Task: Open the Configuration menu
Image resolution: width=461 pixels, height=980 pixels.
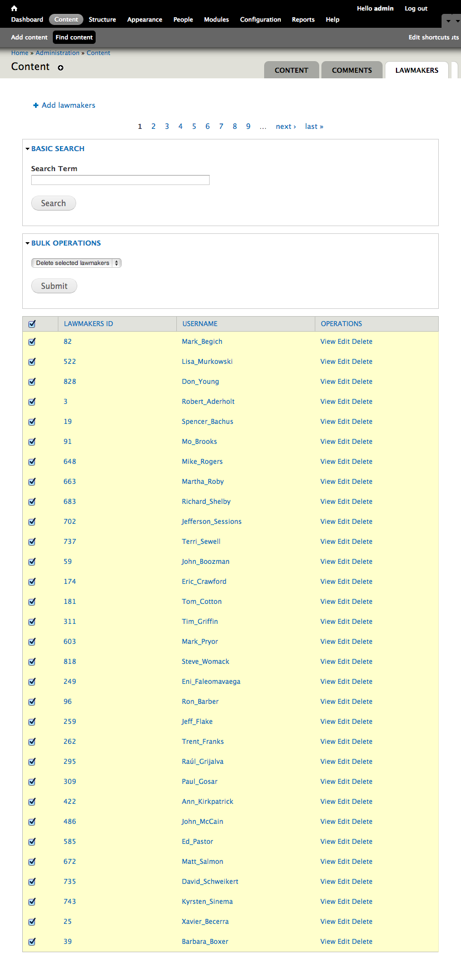Action: click(260, 19)
